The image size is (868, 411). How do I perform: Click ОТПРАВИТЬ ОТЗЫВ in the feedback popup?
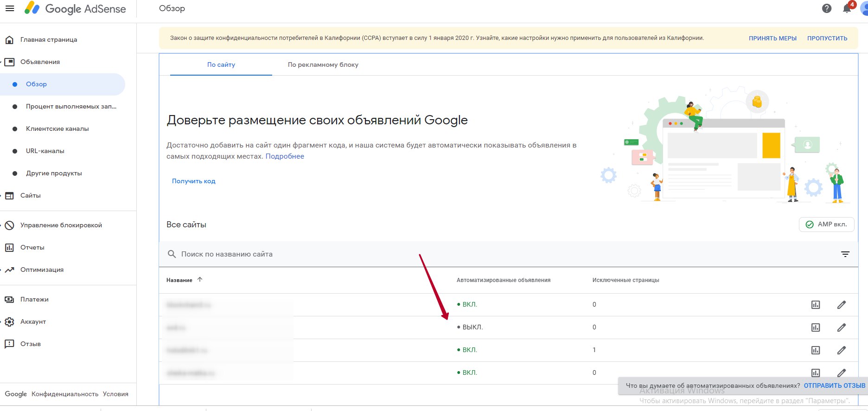click(x=835, y=386)
